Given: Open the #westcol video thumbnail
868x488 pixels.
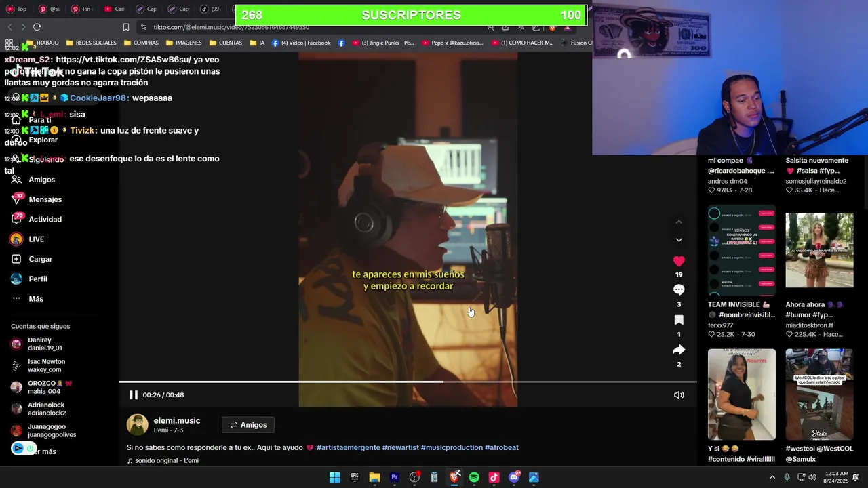Looking at the screenshot, I should (819, 394).
